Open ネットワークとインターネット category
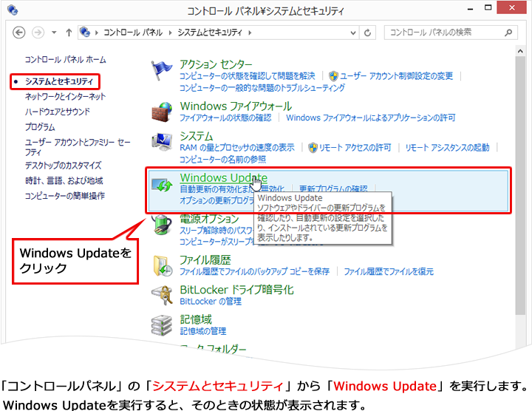The height and width of the screenshot is (411, 532). point(65,96)
